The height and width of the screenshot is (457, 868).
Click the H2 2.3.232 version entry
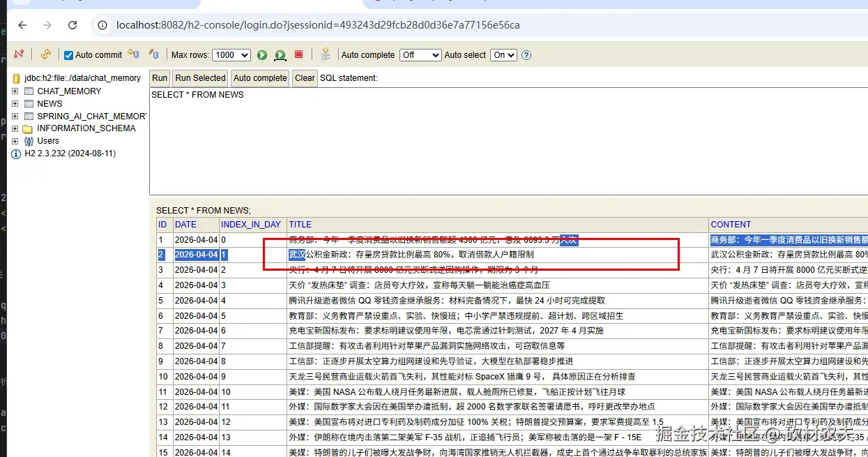[x=70, y=153]
